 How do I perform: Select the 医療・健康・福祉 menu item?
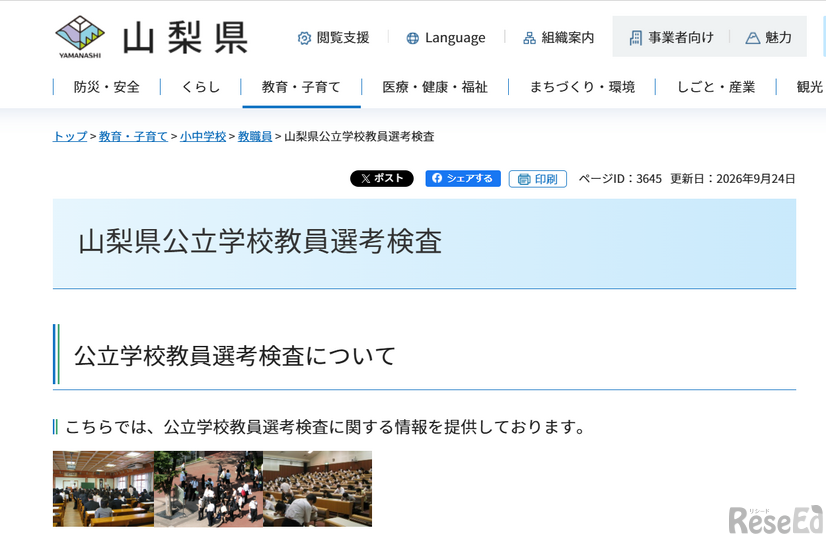(435, 87)
